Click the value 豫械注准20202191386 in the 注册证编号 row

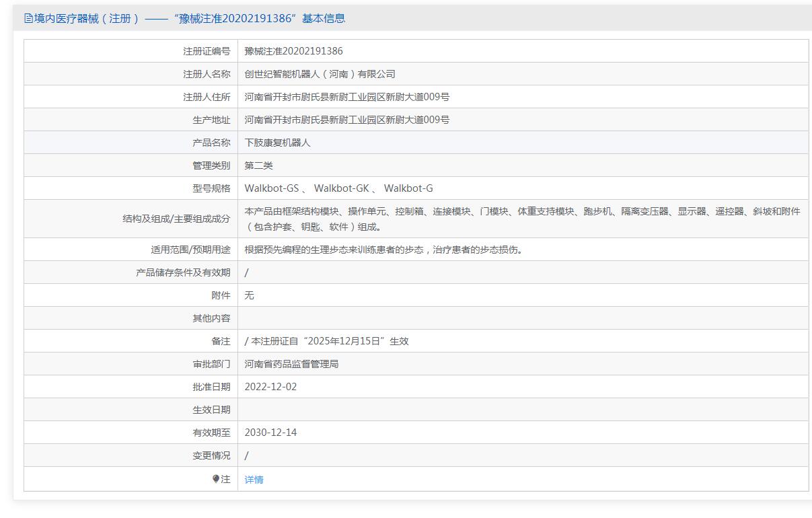(x=293, y=51)
